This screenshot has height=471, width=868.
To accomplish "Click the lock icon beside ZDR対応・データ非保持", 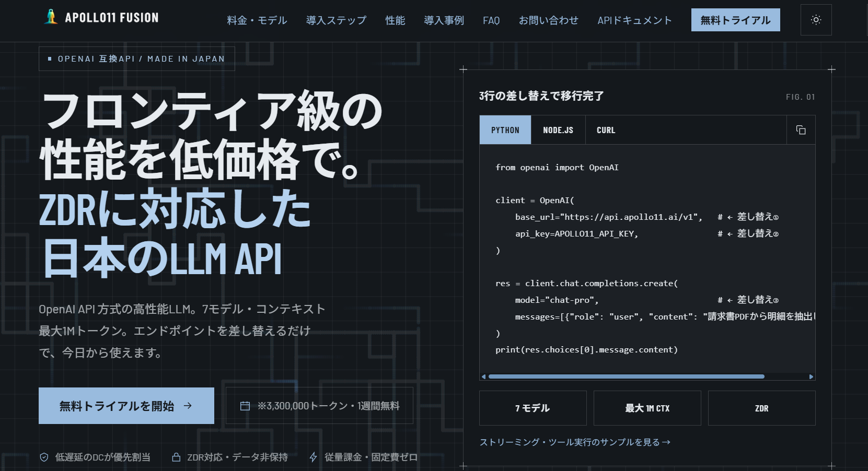I will coord(177,457).
